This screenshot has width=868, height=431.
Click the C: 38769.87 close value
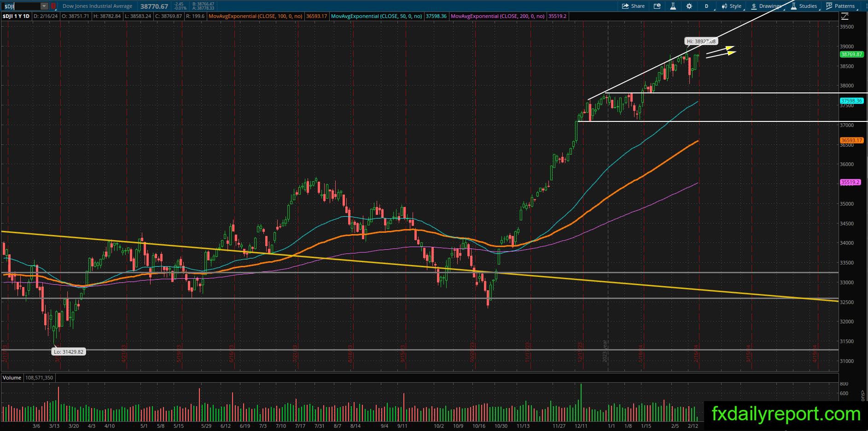tap(169, 16)
